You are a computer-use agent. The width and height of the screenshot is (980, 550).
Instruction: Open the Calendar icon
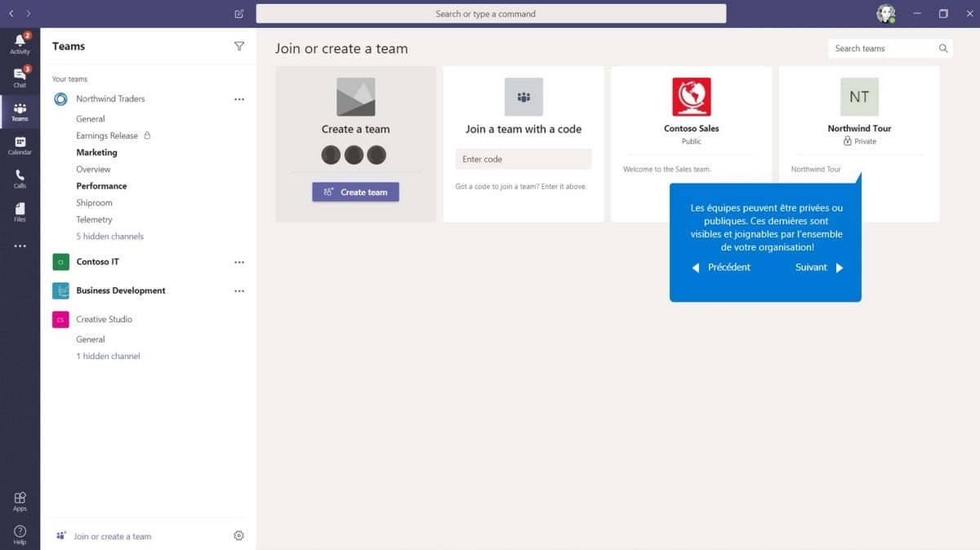[x=20, y=145]
